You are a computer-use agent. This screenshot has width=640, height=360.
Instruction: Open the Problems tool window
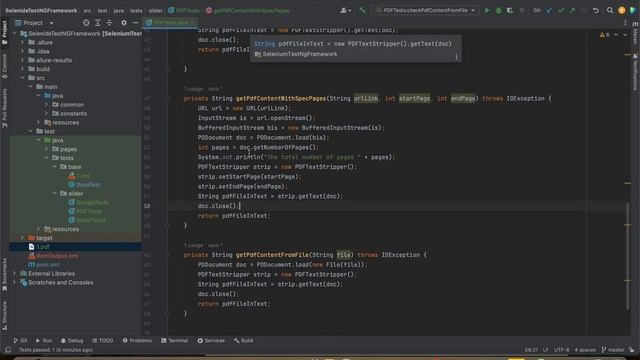(x=137, y=340)
